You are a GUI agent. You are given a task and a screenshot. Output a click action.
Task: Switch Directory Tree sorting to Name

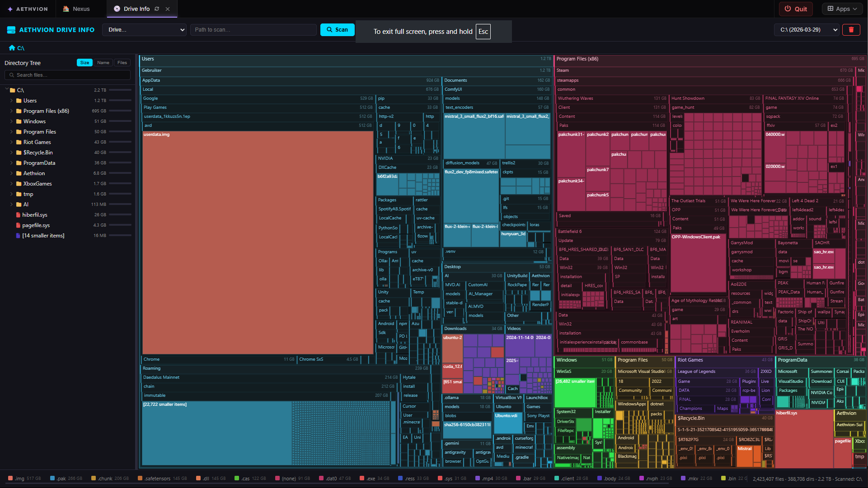pos(103,63)
